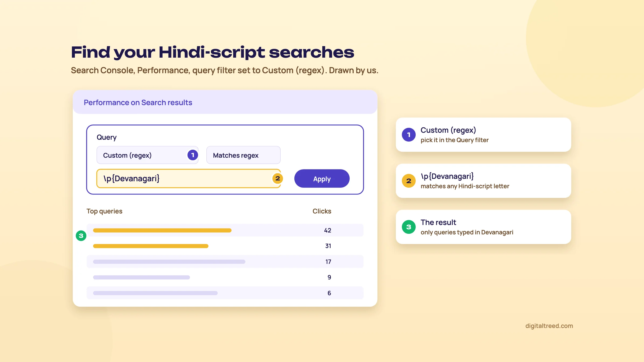This screenshot has width=644, height=362.
Task: Click the Clicks column header
Action: 322,211
